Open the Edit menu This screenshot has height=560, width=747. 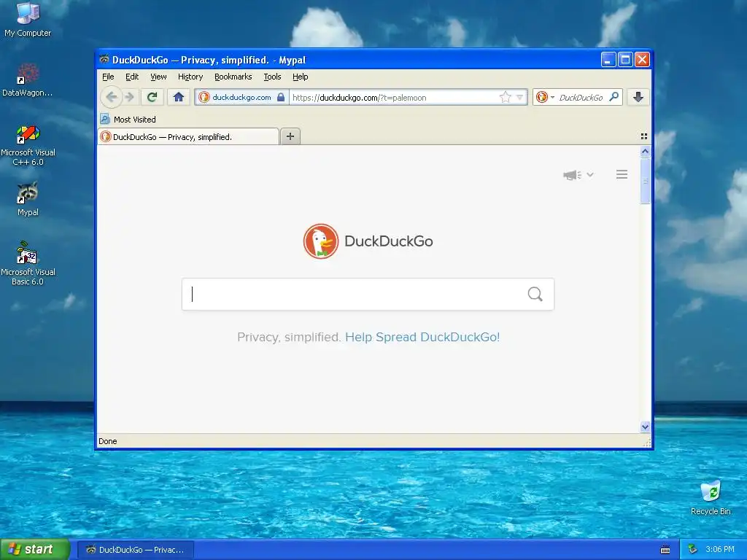132,77
